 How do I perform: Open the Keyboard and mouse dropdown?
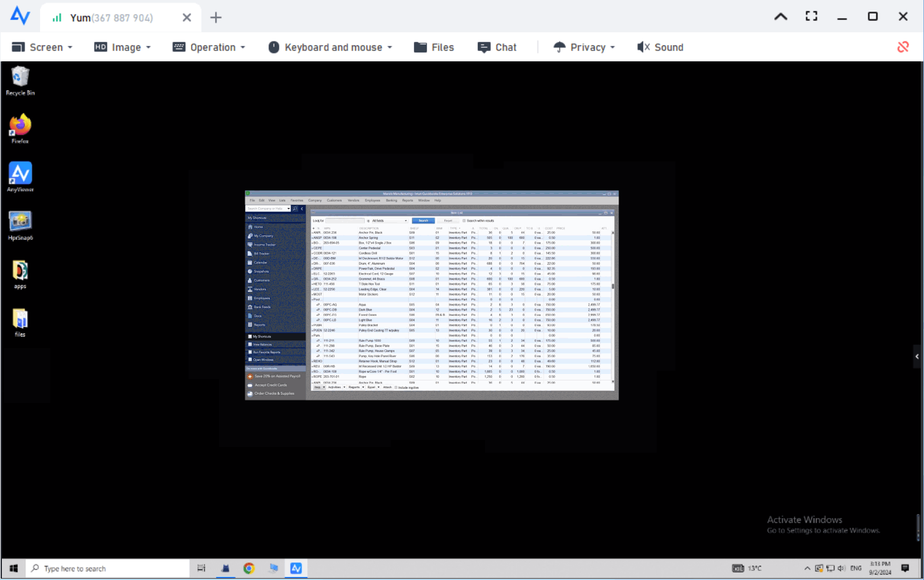tap(330, 47)
